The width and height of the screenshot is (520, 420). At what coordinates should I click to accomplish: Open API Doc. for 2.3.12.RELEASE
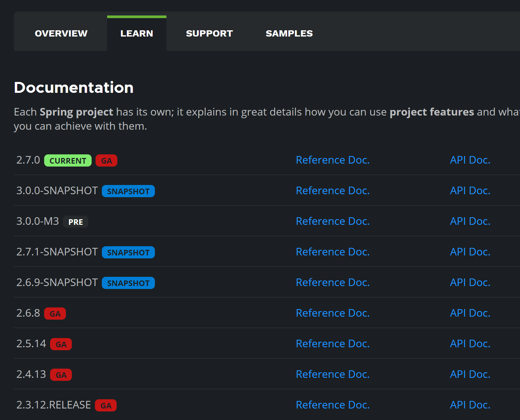[470, 405]
